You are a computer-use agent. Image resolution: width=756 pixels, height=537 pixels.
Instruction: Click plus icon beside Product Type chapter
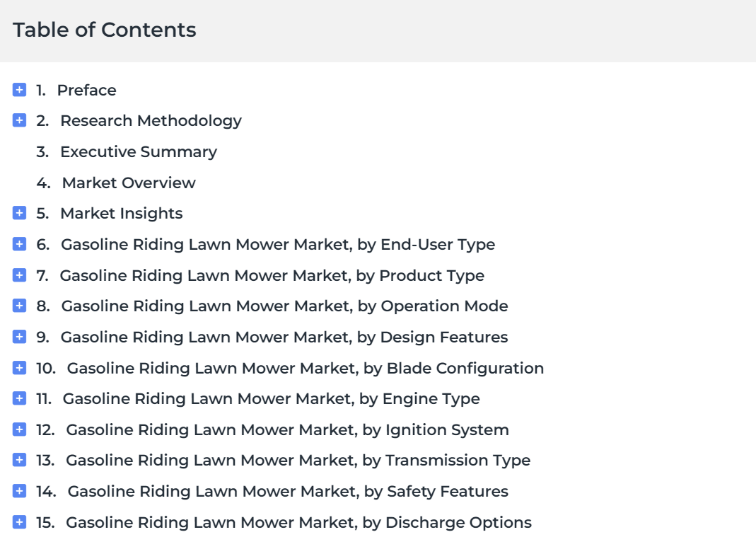pos(19,275)
